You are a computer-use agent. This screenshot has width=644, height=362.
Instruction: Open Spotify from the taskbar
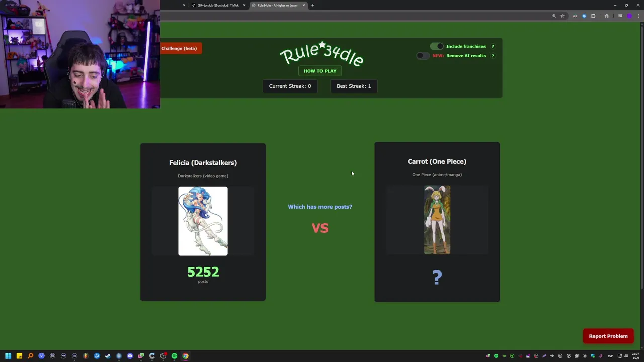[174, 356]
